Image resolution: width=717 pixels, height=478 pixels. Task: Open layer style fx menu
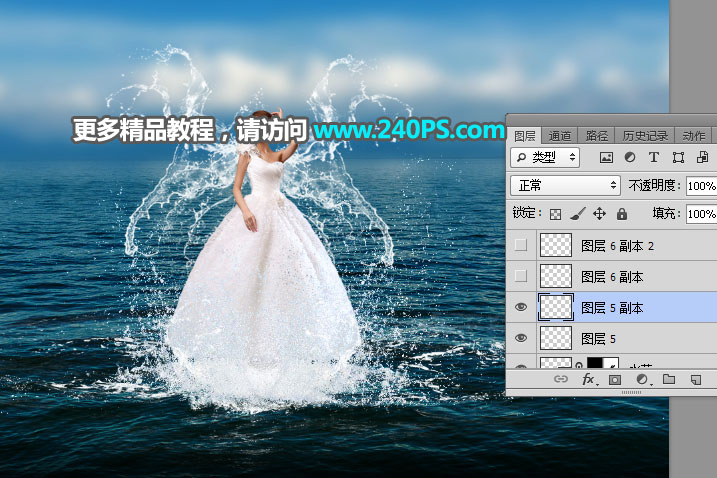[589, 379]
